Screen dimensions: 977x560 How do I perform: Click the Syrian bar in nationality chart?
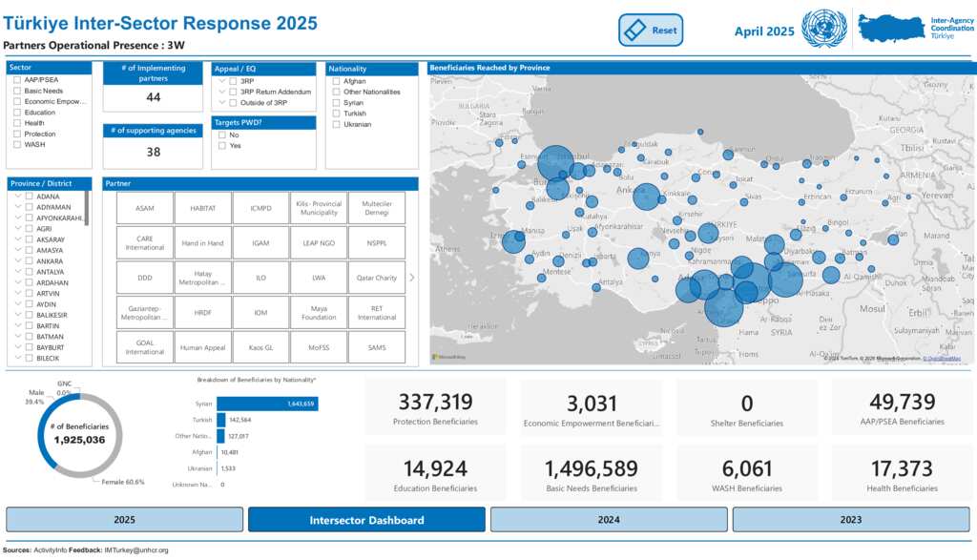point(267,404)
